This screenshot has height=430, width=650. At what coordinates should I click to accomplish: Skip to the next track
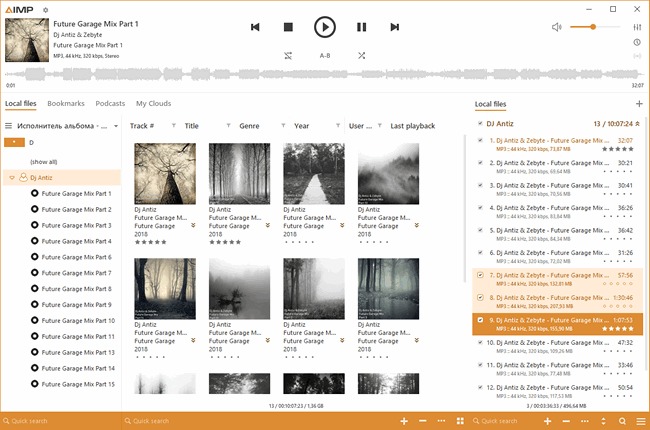coord(395,28)
